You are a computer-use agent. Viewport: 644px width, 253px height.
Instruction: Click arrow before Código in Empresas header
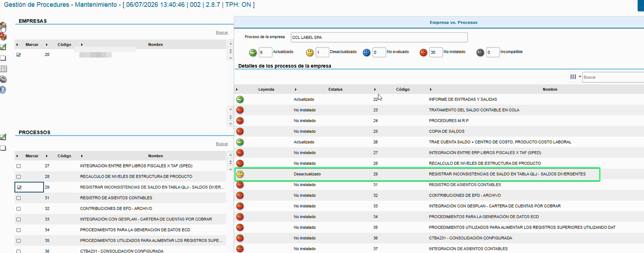(x=47, y=45)
